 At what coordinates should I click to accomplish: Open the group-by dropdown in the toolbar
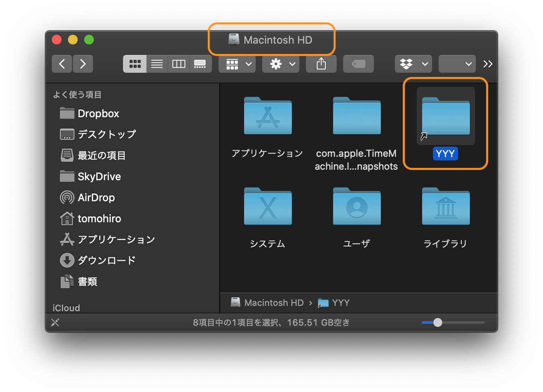pyautogui.click(x=237, y=63)
